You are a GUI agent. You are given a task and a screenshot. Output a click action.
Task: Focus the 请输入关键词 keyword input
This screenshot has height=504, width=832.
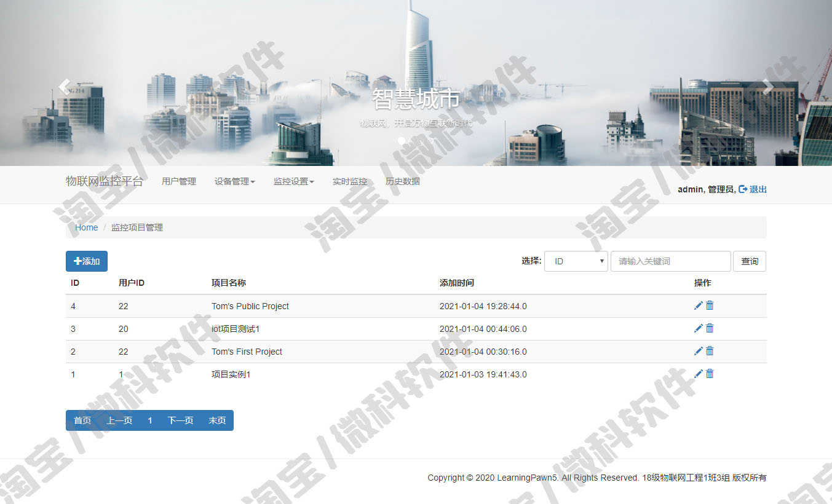coord(671,261)
